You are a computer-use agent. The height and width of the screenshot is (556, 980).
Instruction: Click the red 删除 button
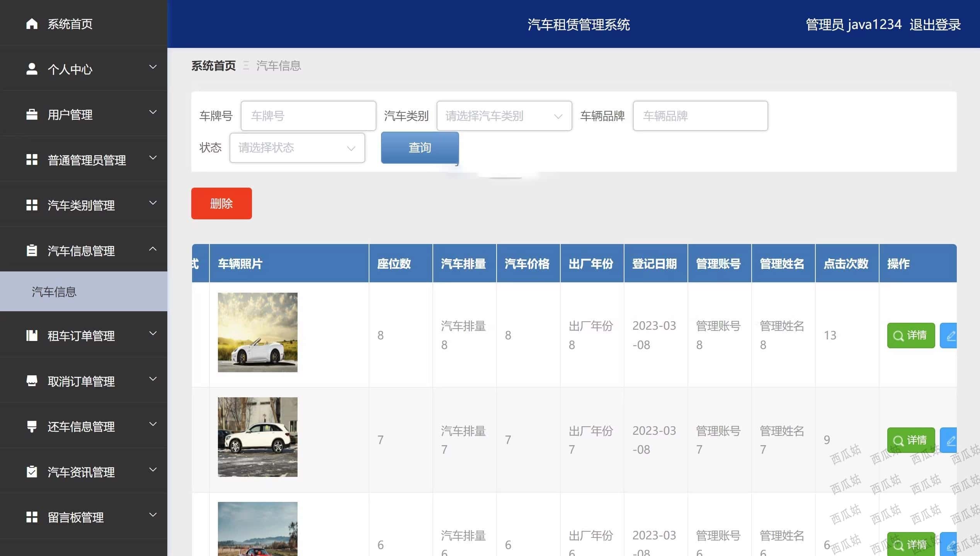point(221,203)
